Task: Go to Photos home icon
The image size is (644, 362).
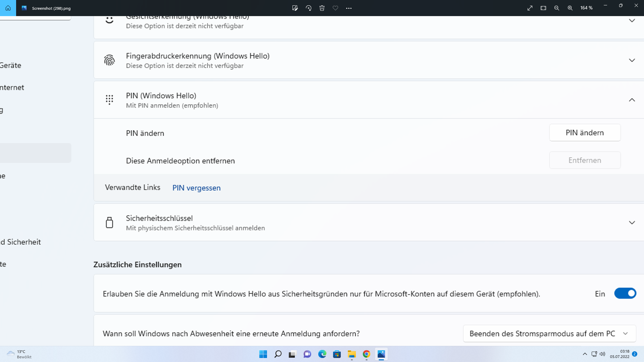Action: click(8, 8)
